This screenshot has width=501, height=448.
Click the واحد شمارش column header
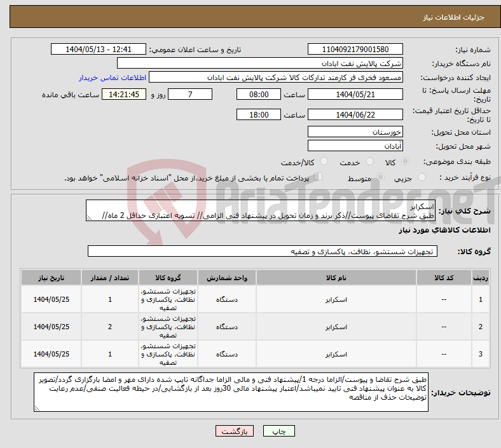(x=227, y=278)
